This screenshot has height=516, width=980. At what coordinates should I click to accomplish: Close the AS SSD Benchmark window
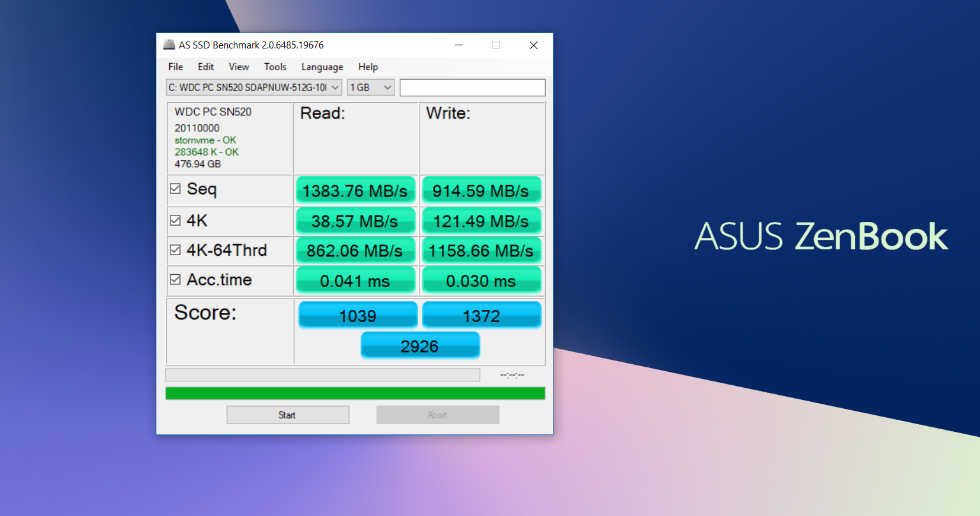[534, 45]
